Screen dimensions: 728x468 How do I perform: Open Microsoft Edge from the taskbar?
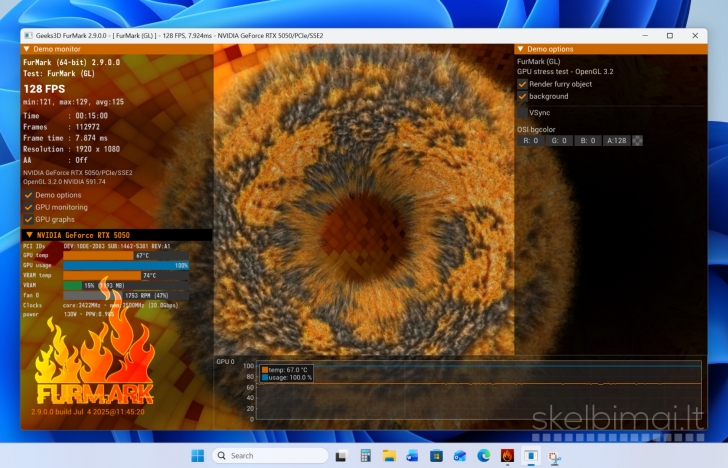484,456
